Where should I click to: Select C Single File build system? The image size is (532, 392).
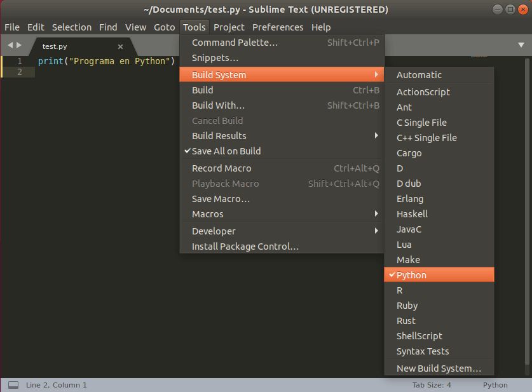click(x=439, y=123)
